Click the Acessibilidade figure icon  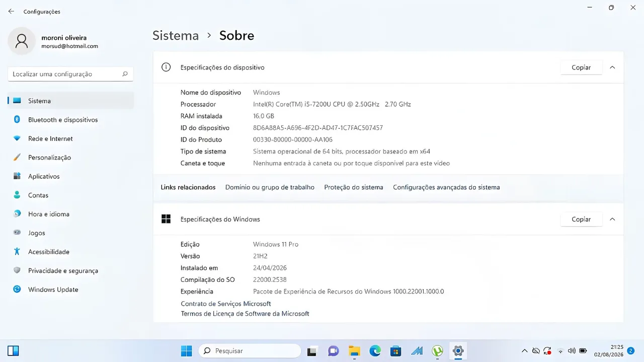(x=17, y=252)
